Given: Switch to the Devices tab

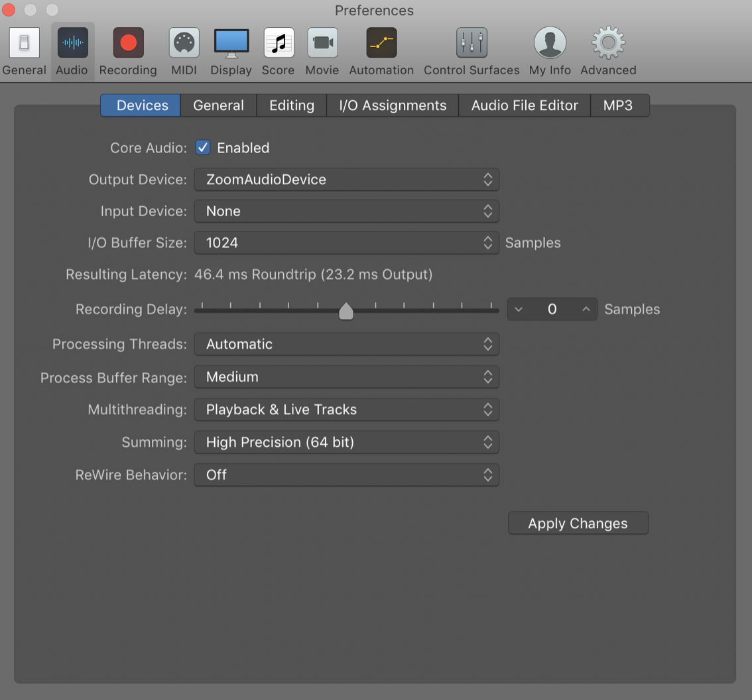Looking at the screenshot, I should click(x=141, y=105).
